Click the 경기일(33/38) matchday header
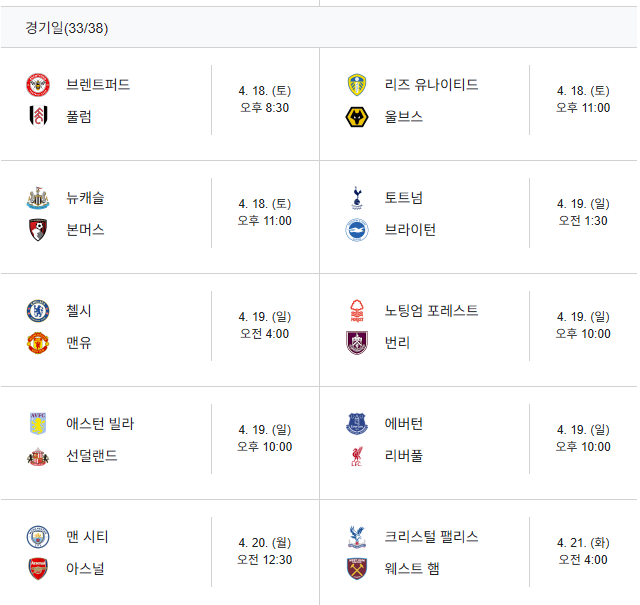This screenshot has height=605, width=640. [x=67, y=28]
